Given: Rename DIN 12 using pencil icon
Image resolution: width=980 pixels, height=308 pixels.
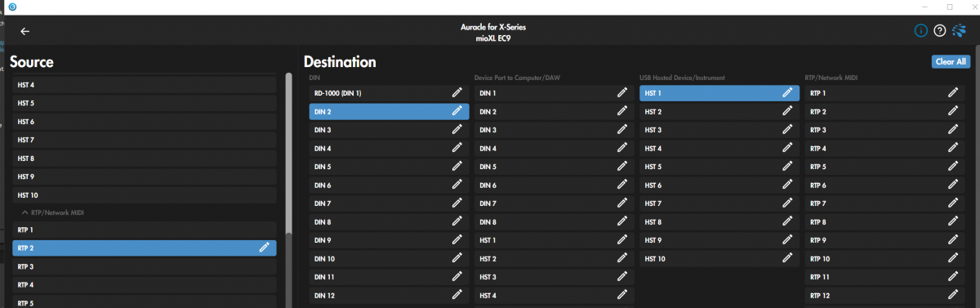Looking at the screenshot, I should point(457,296).
